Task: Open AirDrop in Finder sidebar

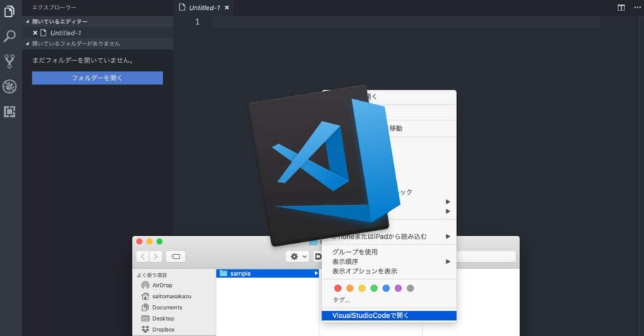Action: [x=162, y=285]
